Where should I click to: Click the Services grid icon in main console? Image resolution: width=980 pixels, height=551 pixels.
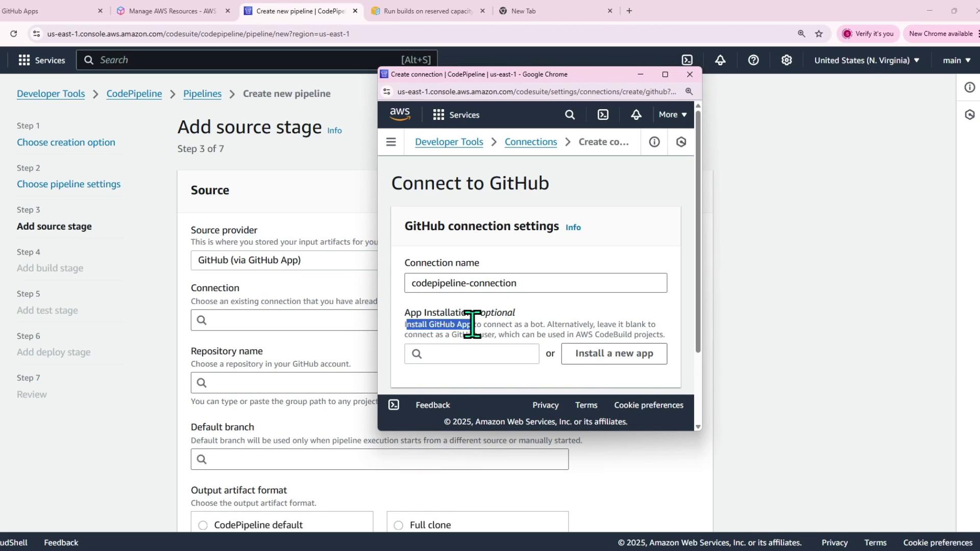24,60
